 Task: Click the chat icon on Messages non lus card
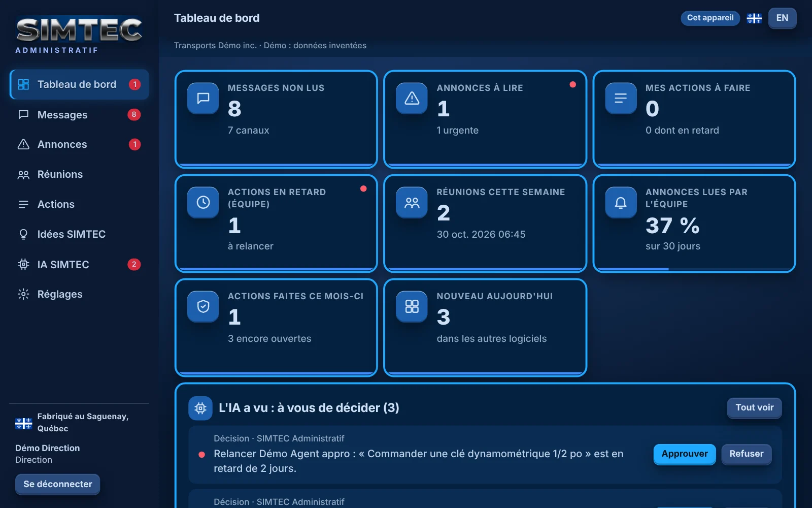pyautogui.click(x=203, y=98)
